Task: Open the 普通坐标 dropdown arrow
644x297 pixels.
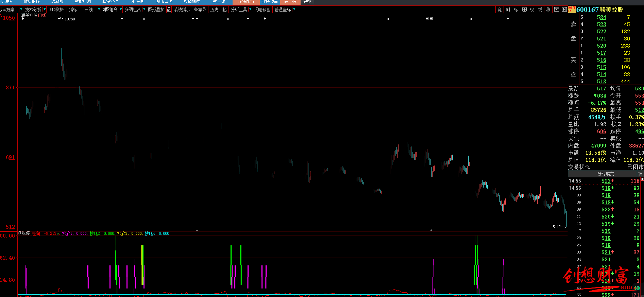Action: tap(294, 9)
